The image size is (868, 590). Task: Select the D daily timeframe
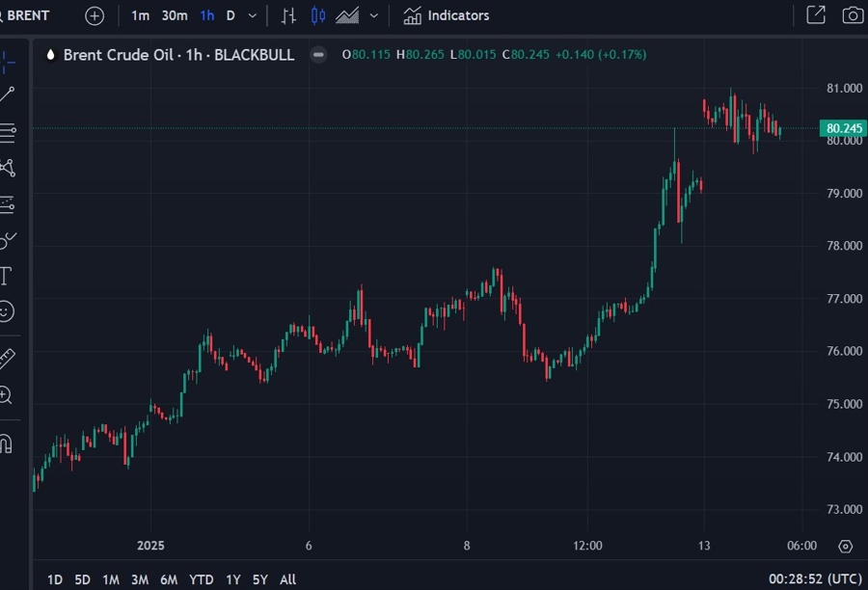231,15
